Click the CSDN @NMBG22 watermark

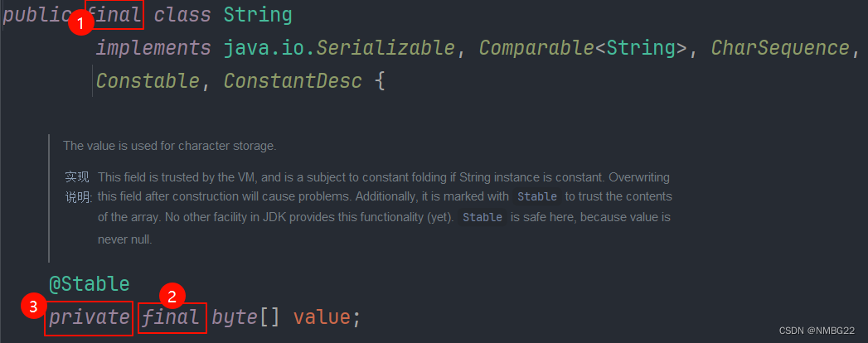[817, 331]
